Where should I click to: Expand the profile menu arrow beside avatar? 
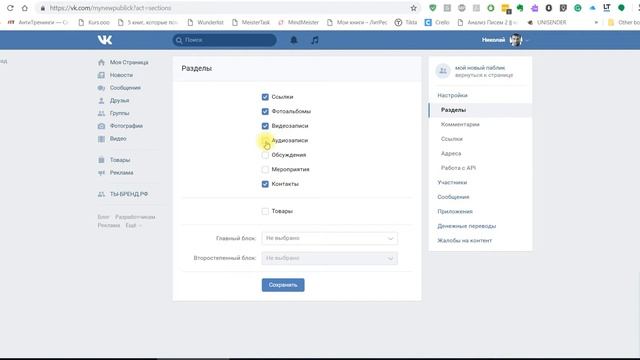[x=527, y=40]
